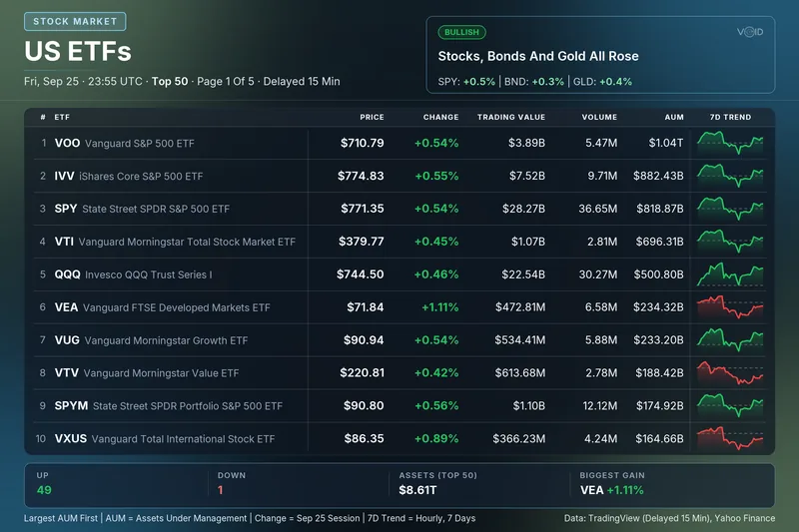
Task: Click the $164.66B AUM for VXUS
Action: pos(659,439)
